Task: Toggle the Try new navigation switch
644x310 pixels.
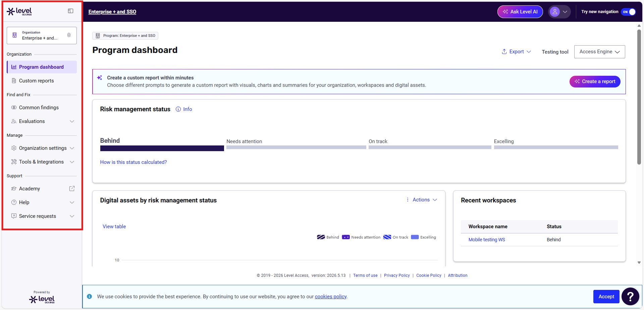Action: coord(628,12)
